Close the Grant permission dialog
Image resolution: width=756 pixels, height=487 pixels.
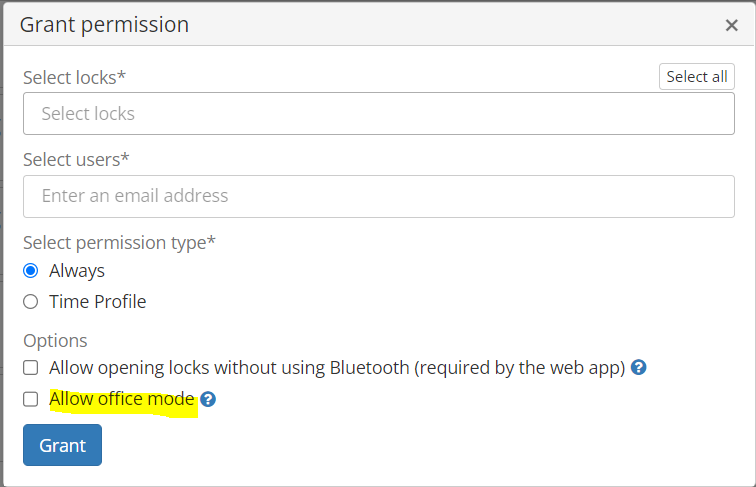(731, 25)
